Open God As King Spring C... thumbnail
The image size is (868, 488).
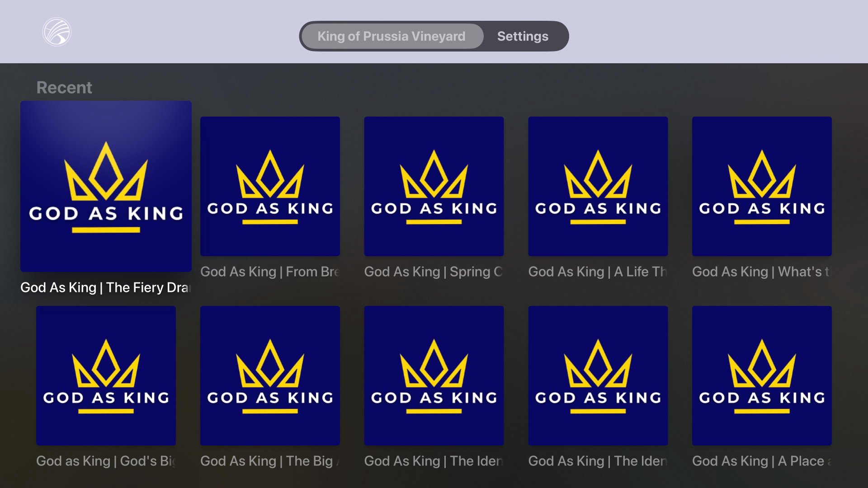pos(434,186)
